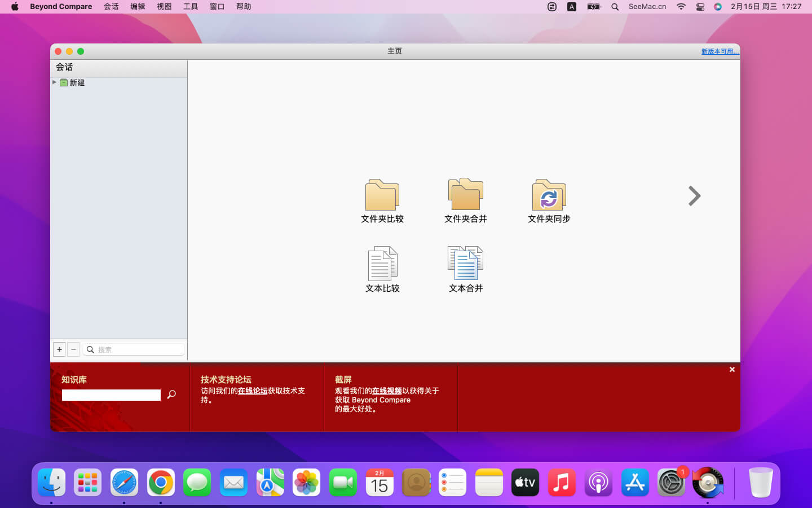Click the 新版本可用 update link

[x=720, y=51]
